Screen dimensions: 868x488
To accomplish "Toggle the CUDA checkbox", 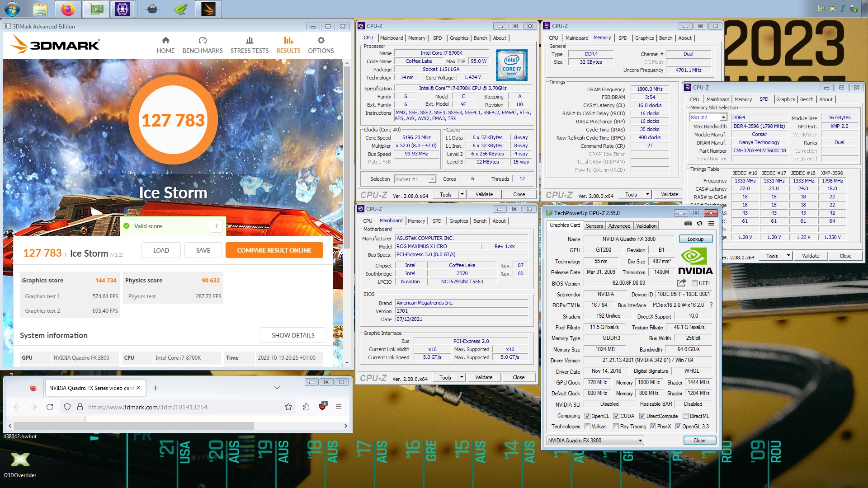I will click(x=616, y=416).
